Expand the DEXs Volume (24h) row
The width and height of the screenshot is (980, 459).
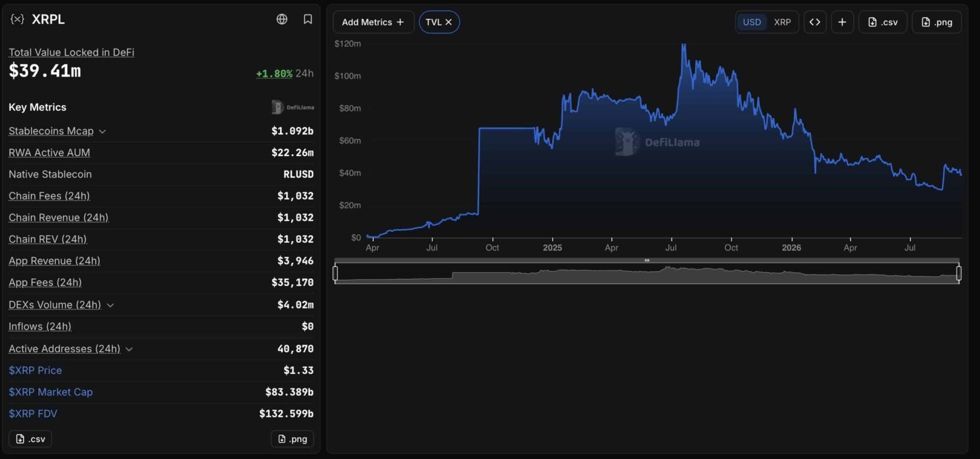110,305
